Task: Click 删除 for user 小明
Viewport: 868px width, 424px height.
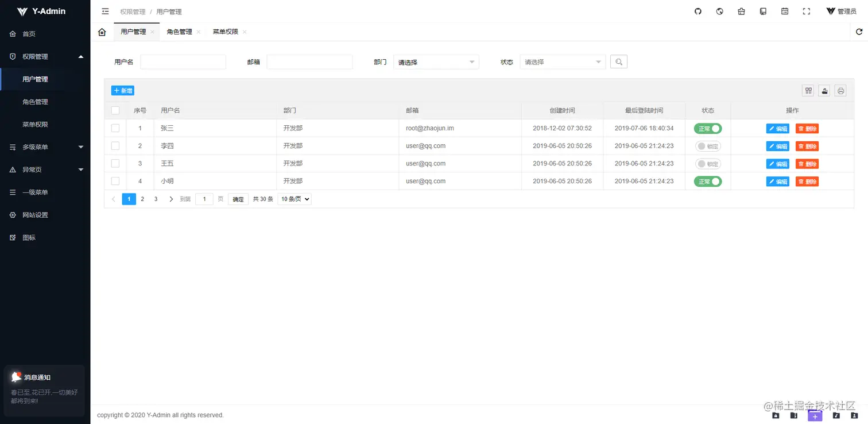Action: pyautogui.click(x=807, y=182)
